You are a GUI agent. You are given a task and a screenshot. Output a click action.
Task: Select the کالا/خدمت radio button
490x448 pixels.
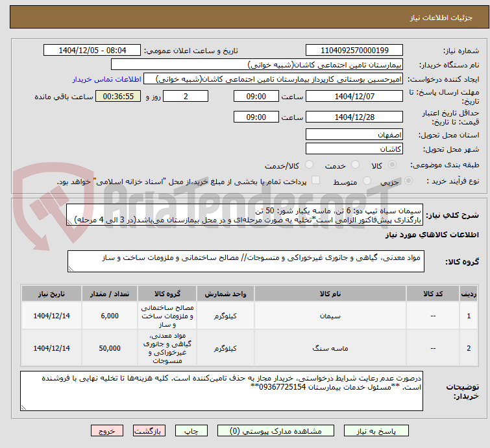click(x=309, y=165)
